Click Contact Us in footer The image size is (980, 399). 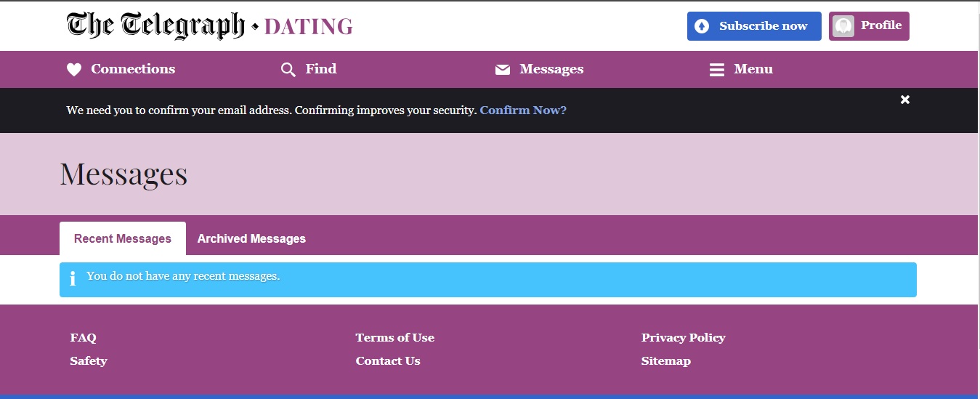point(388,361)
